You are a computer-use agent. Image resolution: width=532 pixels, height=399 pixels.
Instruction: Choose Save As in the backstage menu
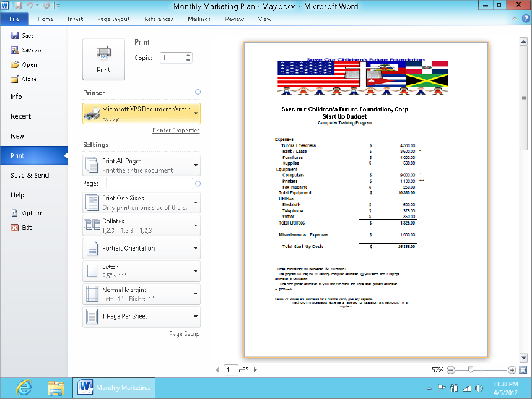(27, 50)
